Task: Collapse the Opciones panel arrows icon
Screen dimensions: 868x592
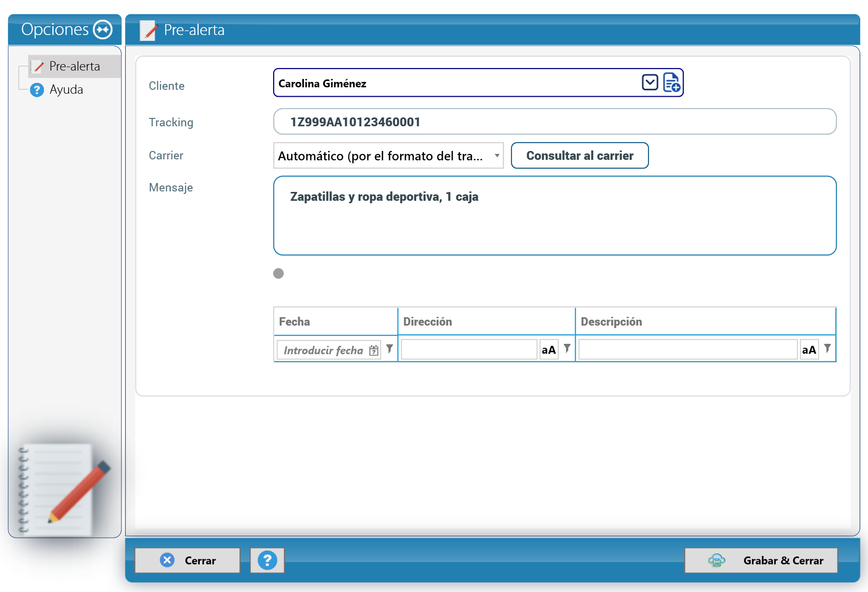Action: (x=103, y=30)
